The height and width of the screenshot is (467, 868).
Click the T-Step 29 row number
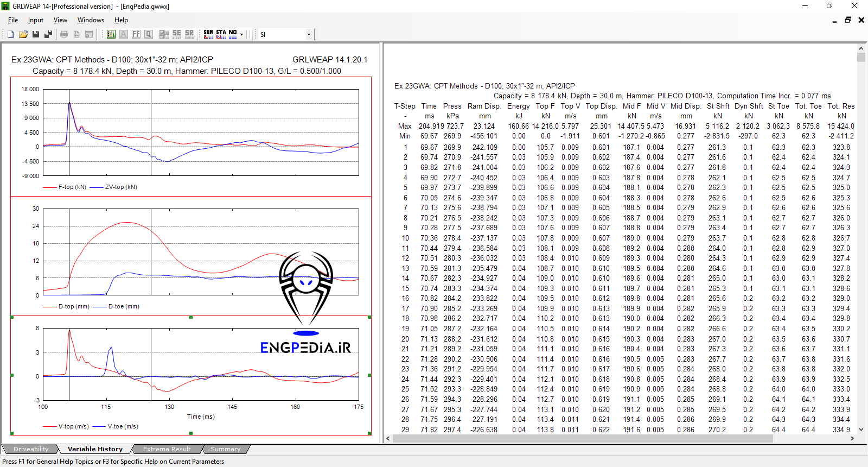click(405, 430)
